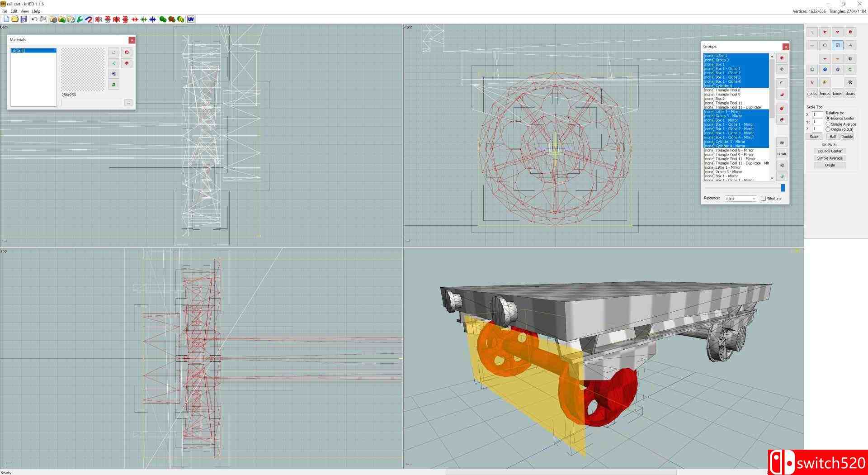Image resolution: width=868 pixels, height=475 pixels.
Task: Select the green wrench tool icon
Action: 80,19
